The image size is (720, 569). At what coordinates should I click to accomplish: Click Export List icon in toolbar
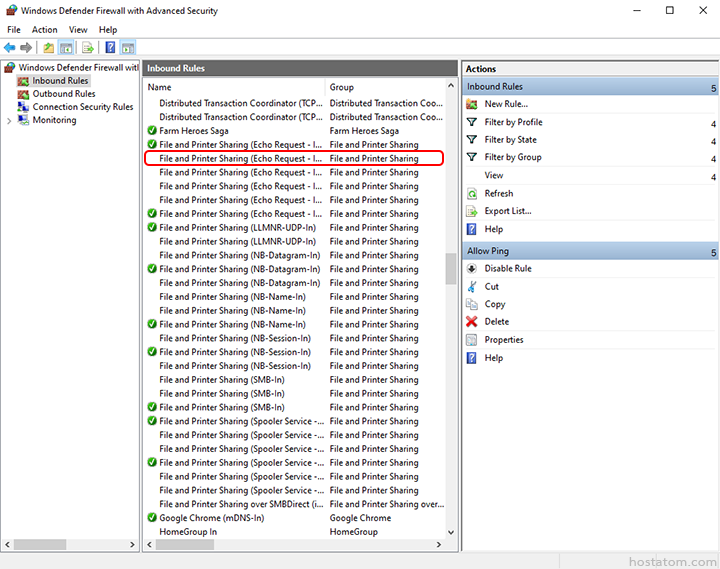[x=87, y=47]
